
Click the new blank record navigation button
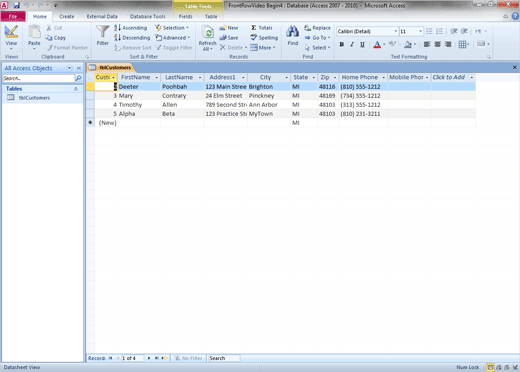click(164, 358)
